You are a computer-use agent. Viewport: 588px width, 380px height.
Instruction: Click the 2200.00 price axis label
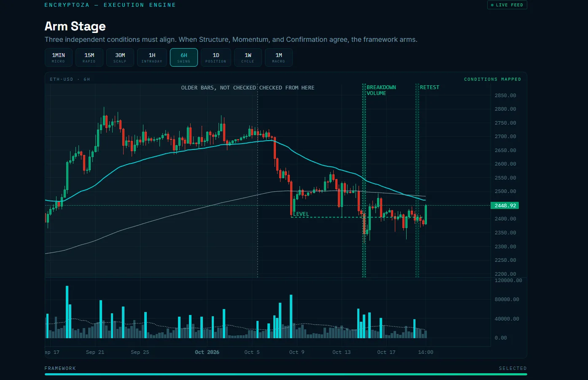[x=505, y=274]
